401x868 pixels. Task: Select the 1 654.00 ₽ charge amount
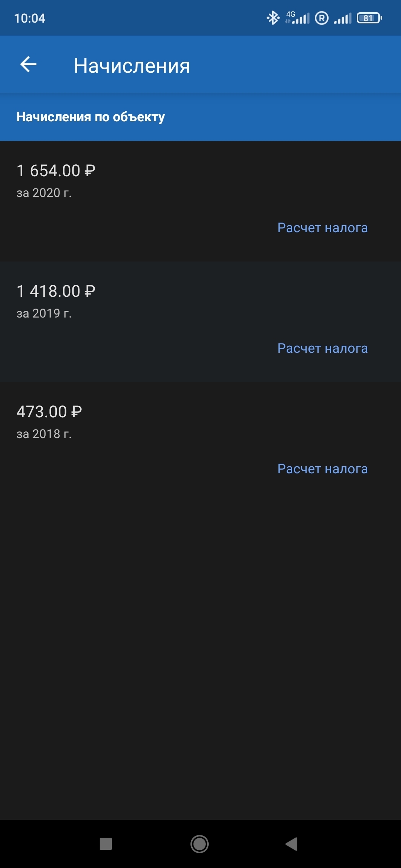[x=56, y=171]
